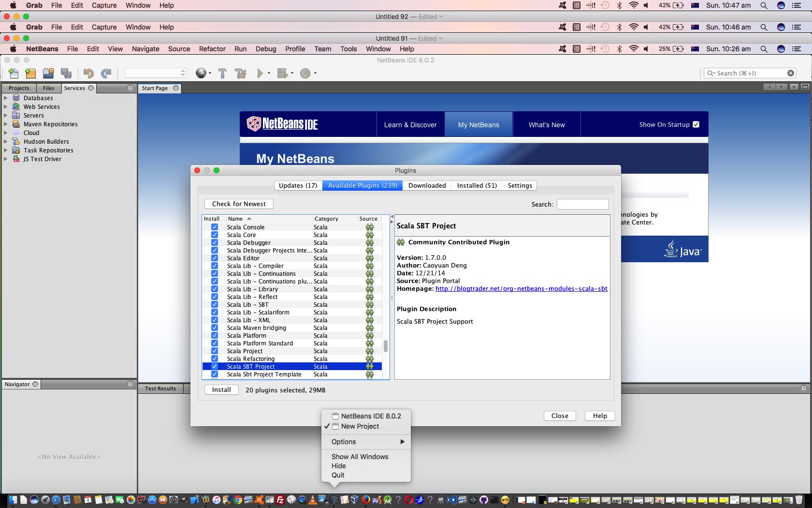Expand the Databases tree node
812x508 pixels.
6,98
